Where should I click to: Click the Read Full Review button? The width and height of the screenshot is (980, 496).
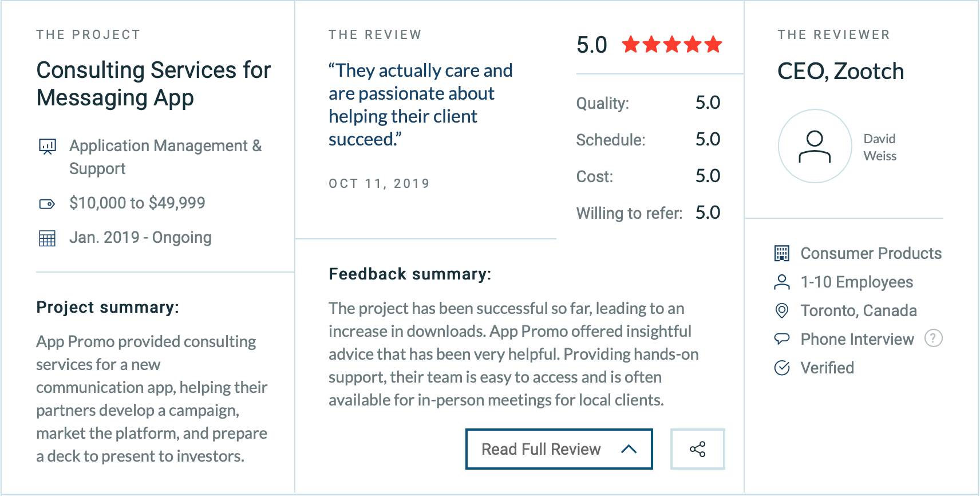point(559,449)
